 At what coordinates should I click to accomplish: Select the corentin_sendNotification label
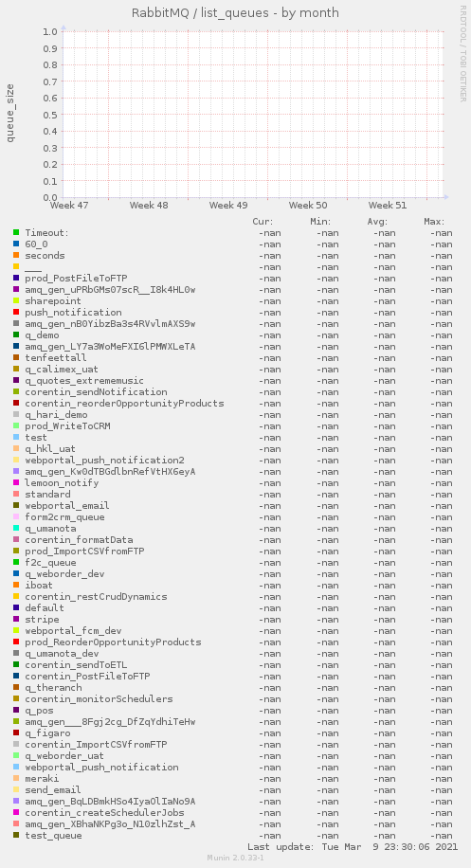tap(96, 392)
